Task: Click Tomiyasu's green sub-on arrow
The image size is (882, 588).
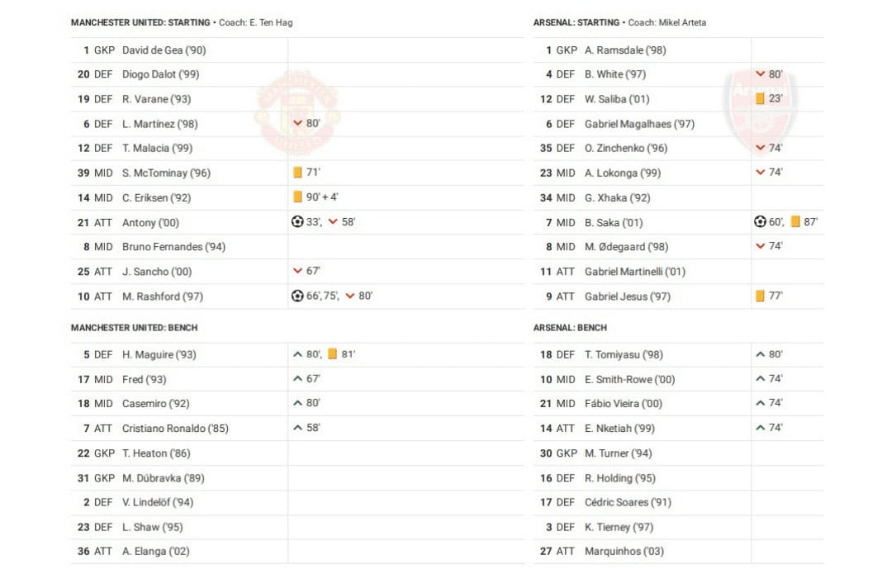Action: pyautogui.click(x=760, y=354)
